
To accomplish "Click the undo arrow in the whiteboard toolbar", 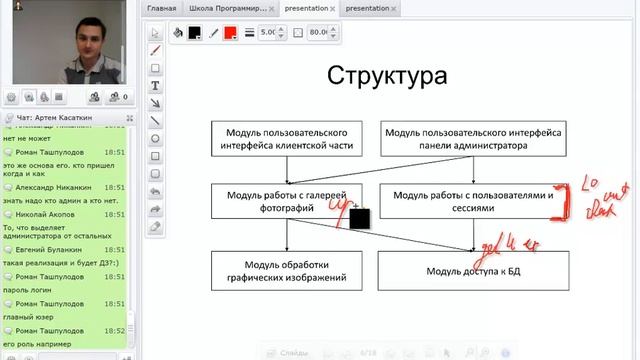I will coord(155,191).
